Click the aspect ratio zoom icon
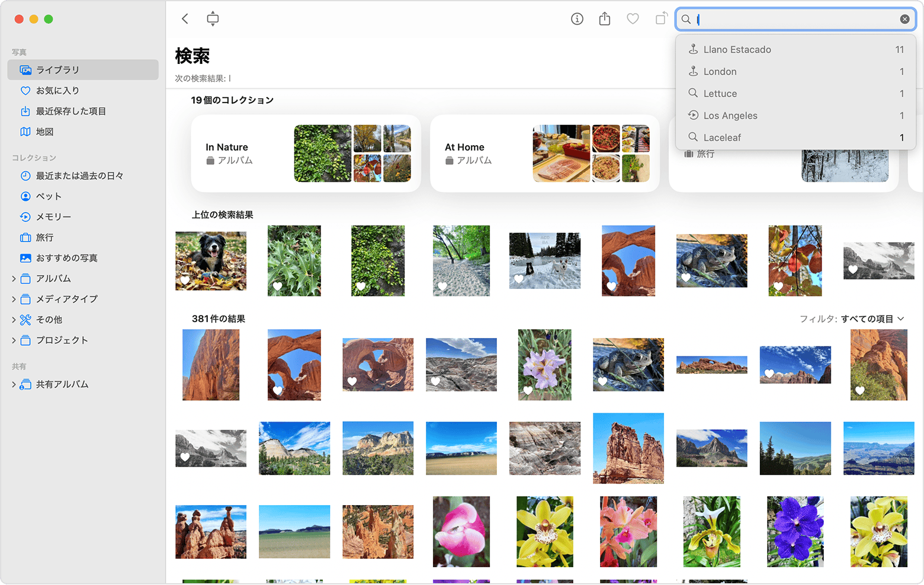924x585 pixels. point(213,19)
